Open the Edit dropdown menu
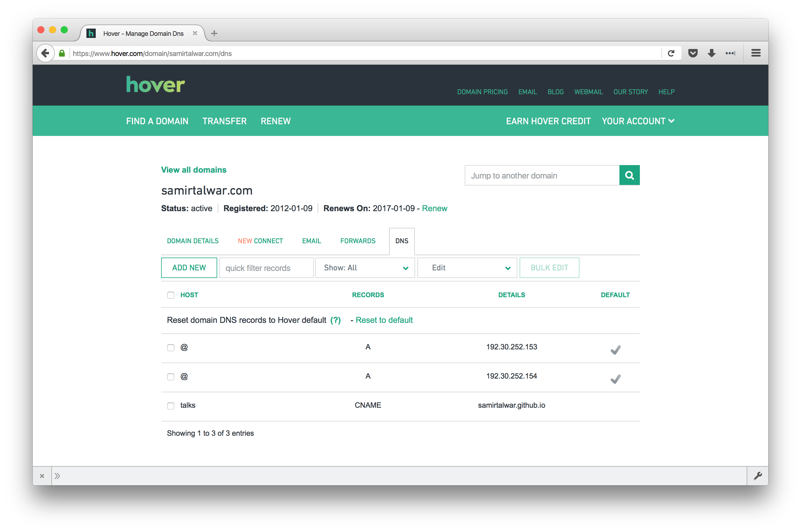 [467, 268]
